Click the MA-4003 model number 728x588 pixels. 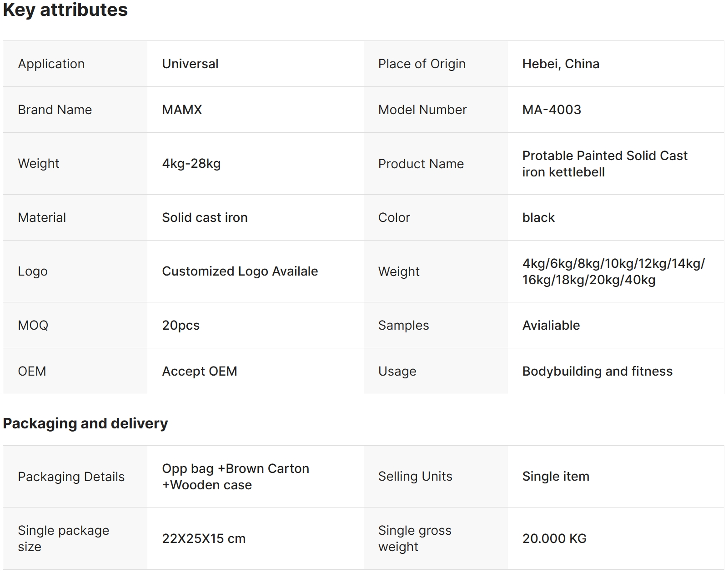click(x=551, y=110)
